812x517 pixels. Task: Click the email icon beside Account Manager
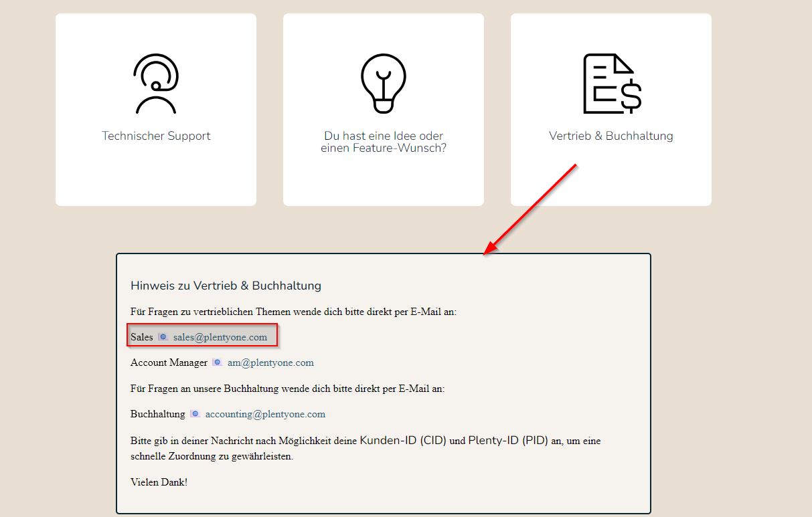click(217, 363)
